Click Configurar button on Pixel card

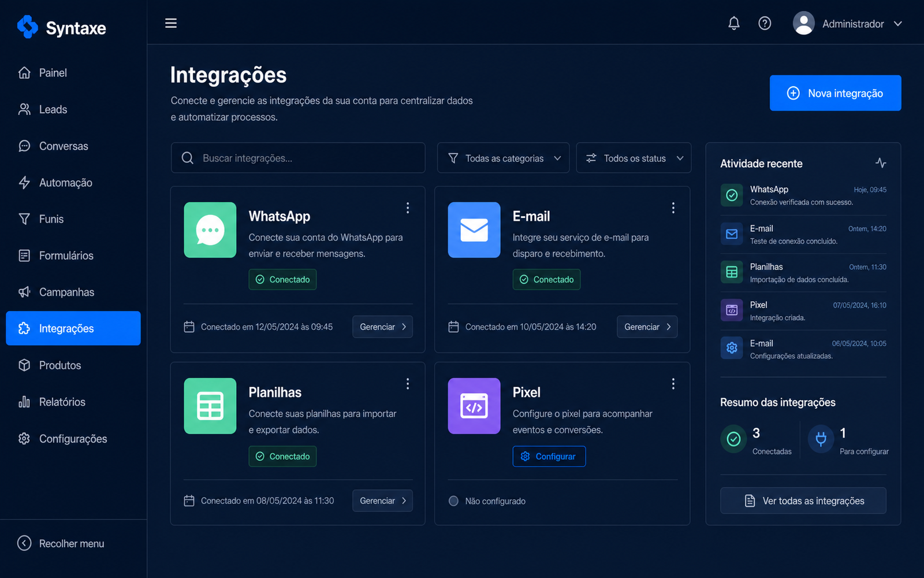(549, 456)
